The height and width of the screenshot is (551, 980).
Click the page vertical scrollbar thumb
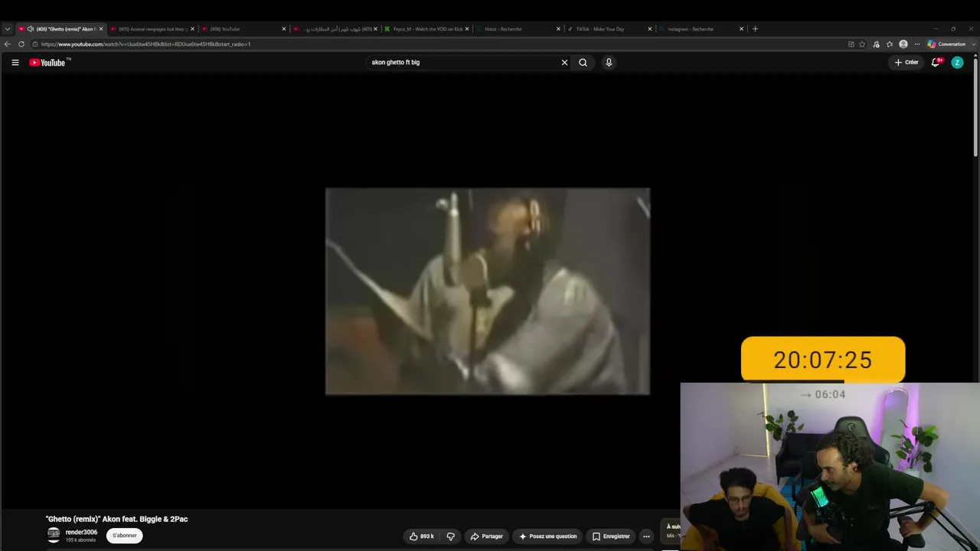click(x=975, y=107)
